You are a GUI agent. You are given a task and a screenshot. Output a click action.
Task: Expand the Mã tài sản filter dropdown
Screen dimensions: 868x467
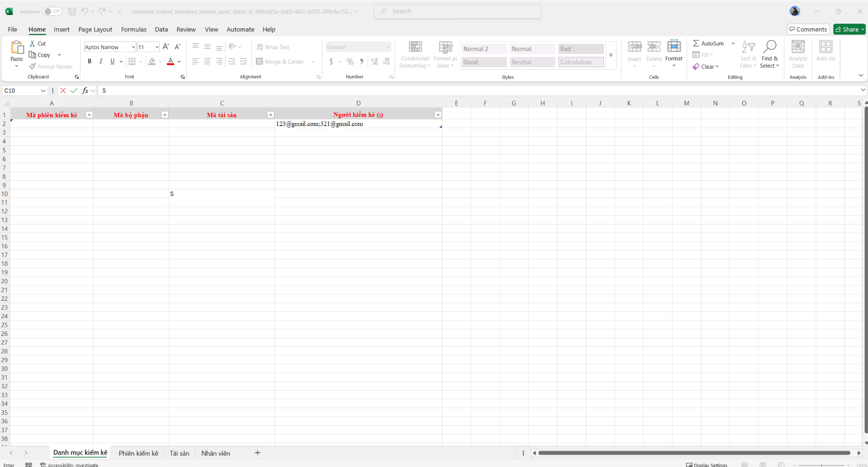[271, 115]
